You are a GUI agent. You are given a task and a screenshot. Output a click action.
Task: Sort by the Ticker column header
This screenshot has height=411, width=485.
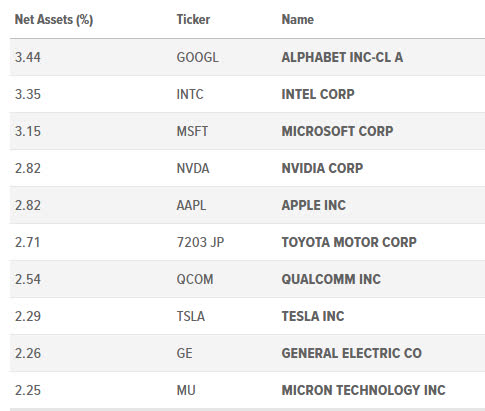[x=193, y=20]
